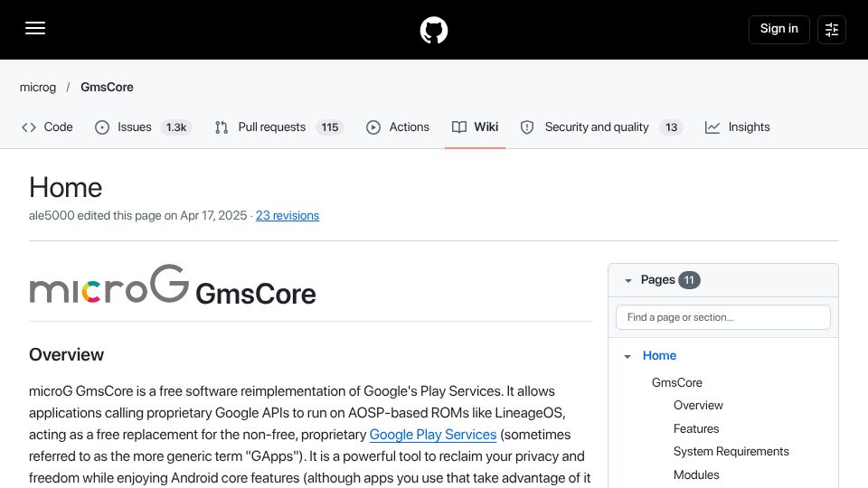Screen dimensions: 868x488
Task: Open Home in the pages sidebar
Action: click(659, 356)
